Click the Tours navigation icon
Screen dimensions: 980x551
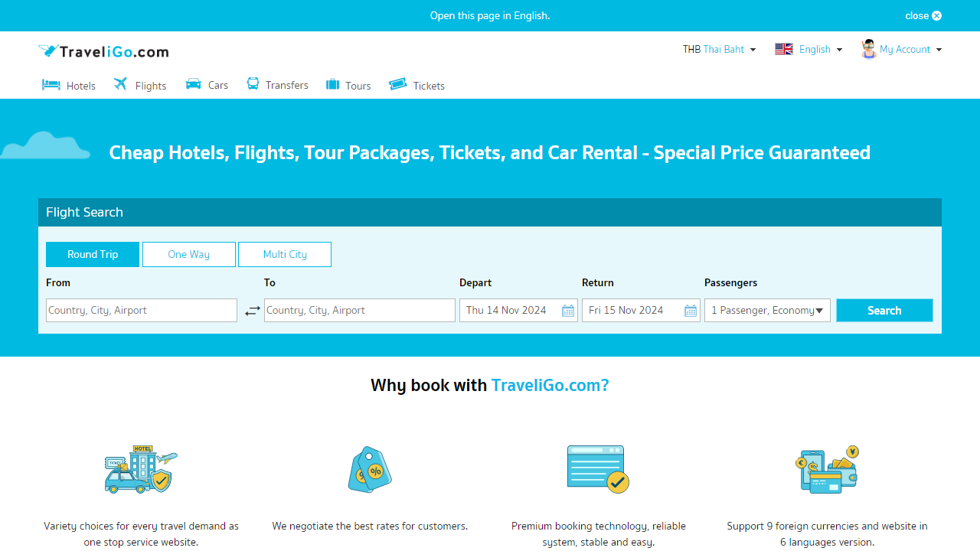pos(333,84)
